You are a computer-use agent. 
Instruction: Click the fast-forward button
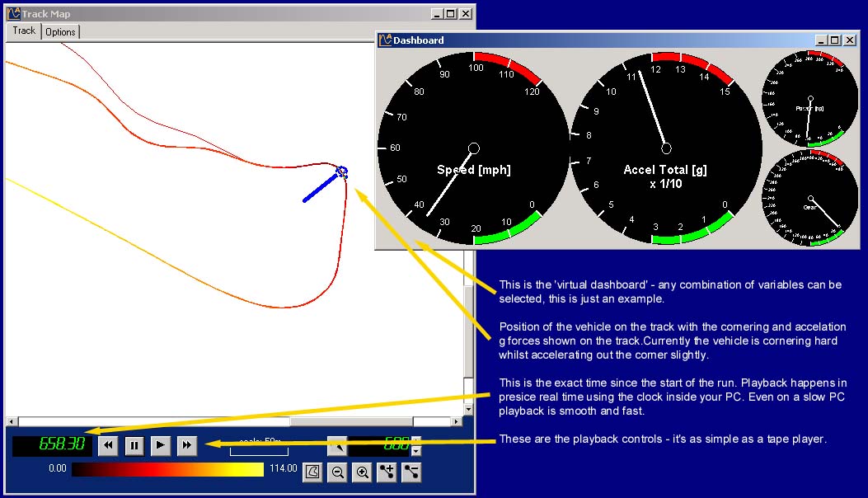pyautogui.click(x=187, y=446)
